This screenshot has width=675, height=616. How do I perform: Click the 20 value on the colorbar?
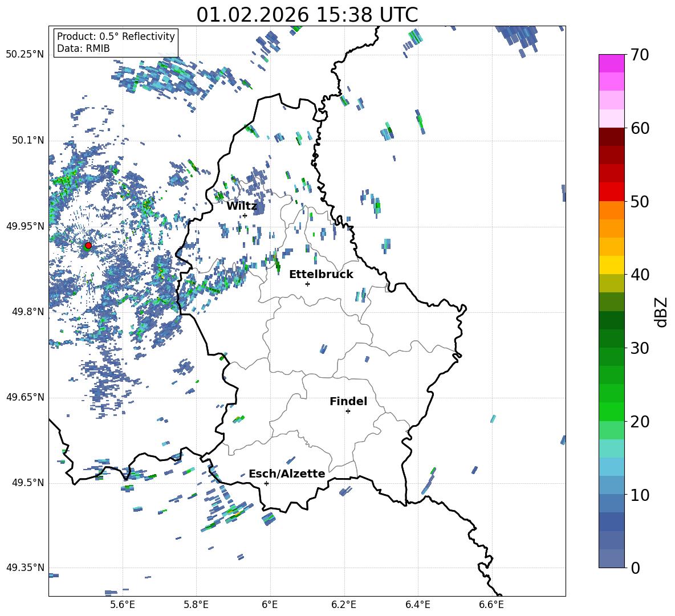(x=640, y=422)
